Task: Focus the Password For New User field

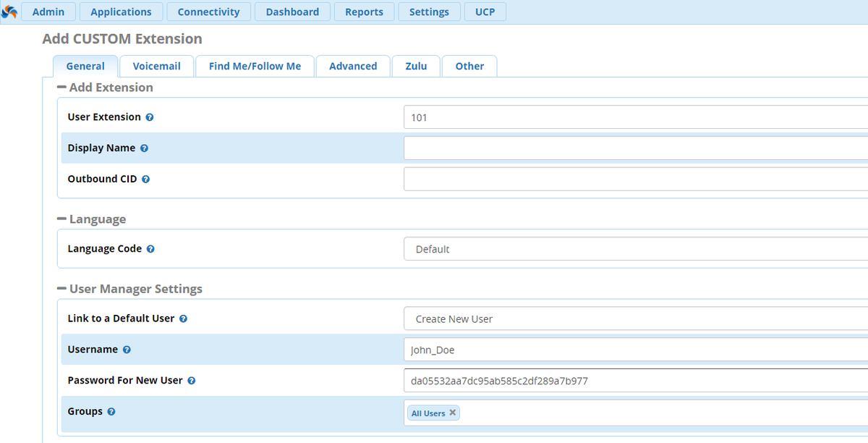Action: coord(636,381)
